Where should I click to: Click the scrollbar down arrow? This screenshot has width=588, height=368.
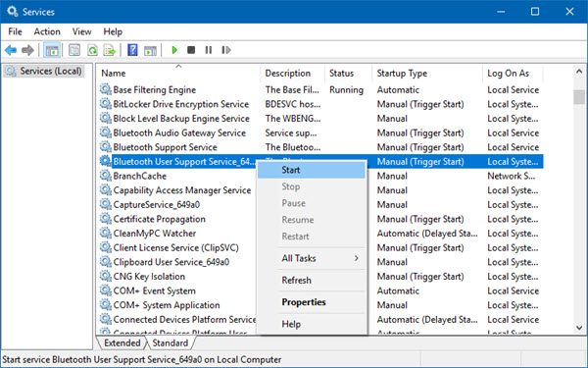pos(579,328)
